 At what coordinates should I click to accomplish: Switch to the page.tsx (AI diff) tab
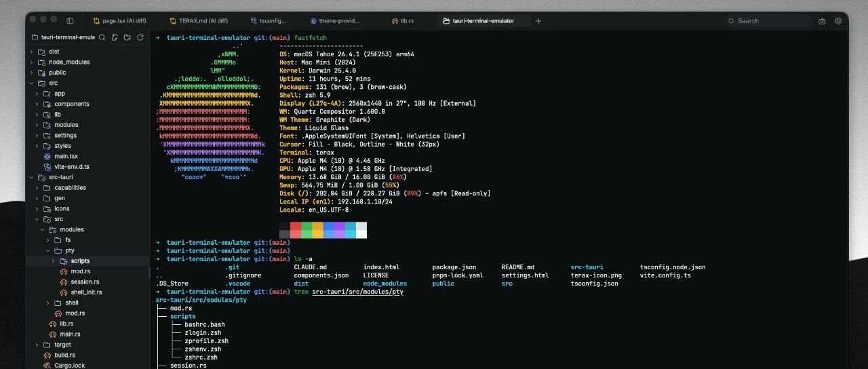point(119,21)
